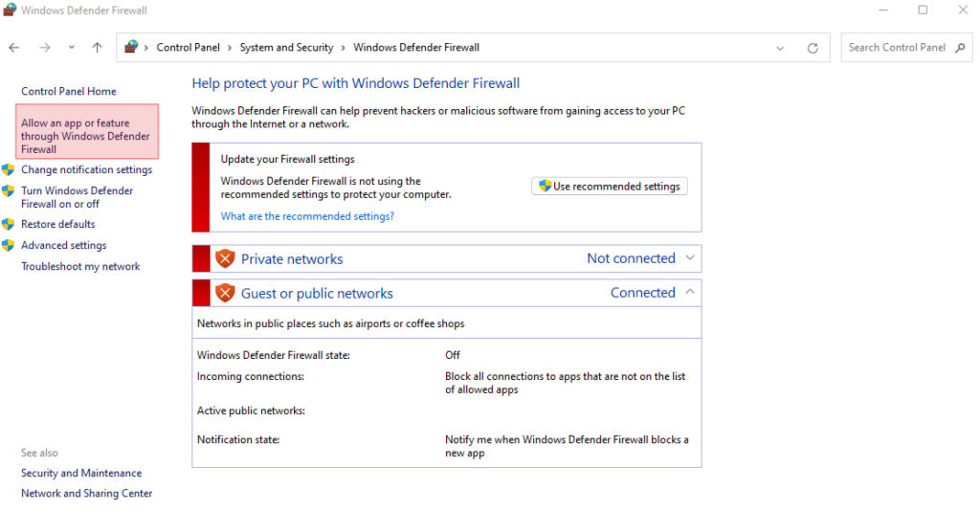Image resolution: width=980 pixels, height=511 pixels.
Task: Click shield icon beside Advanced settings
Action: pos(8,245)
